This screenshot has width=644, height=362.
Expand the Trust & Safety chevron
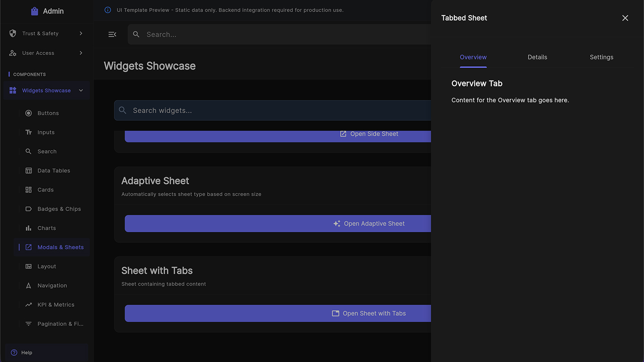coord(81,33)
